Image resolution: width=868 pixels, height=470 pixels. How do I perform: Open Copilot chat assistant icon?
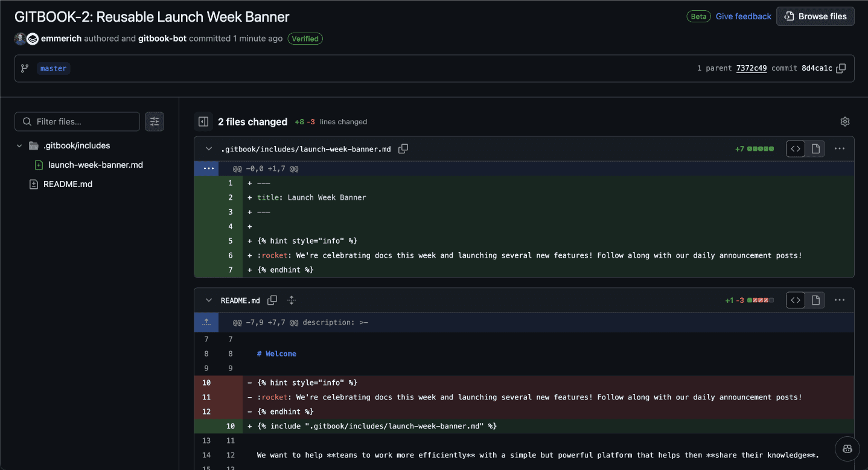[x=847, y=448]
